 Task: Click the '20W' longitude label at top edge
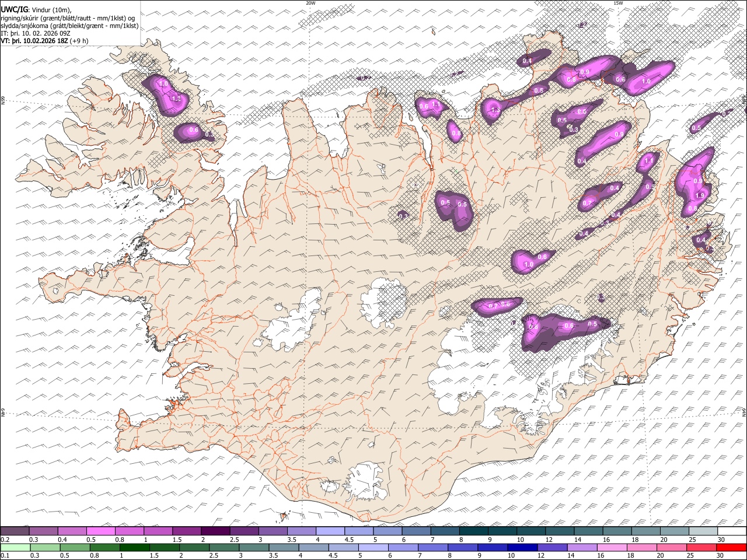[310, 3]
